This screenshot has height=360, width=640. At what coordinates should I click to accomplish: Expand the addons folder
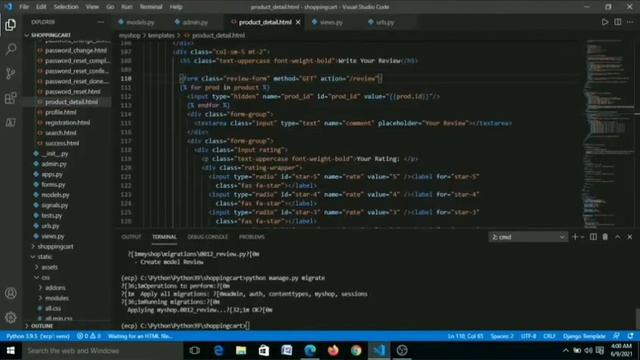point(52,288)
